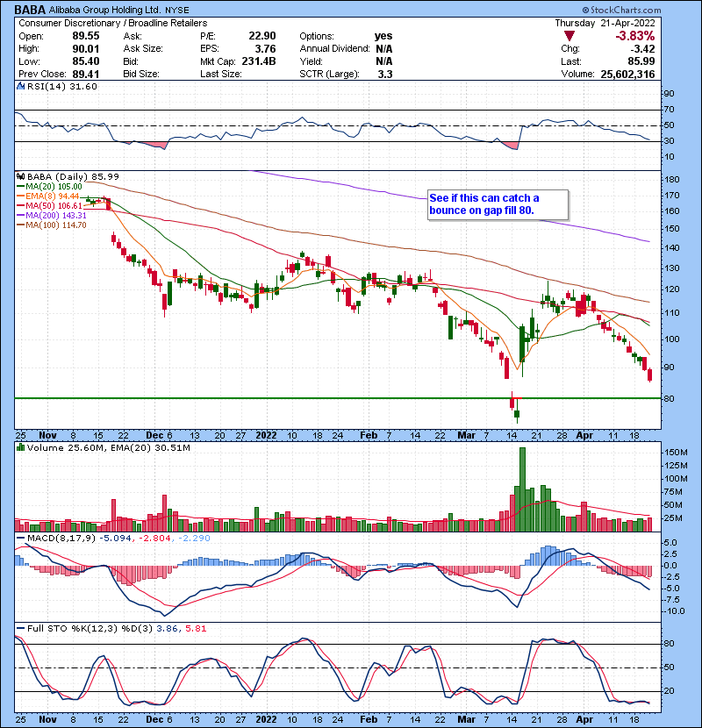Click the MA(50) 106.61 legend entry
The image size is (702, 728).
click(50, 206)
